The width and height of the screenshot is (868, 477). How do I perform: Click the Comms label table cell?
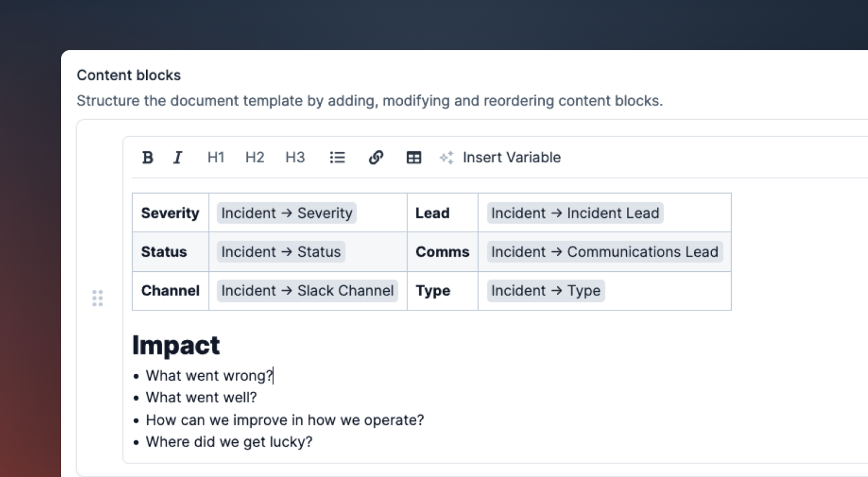442,252
